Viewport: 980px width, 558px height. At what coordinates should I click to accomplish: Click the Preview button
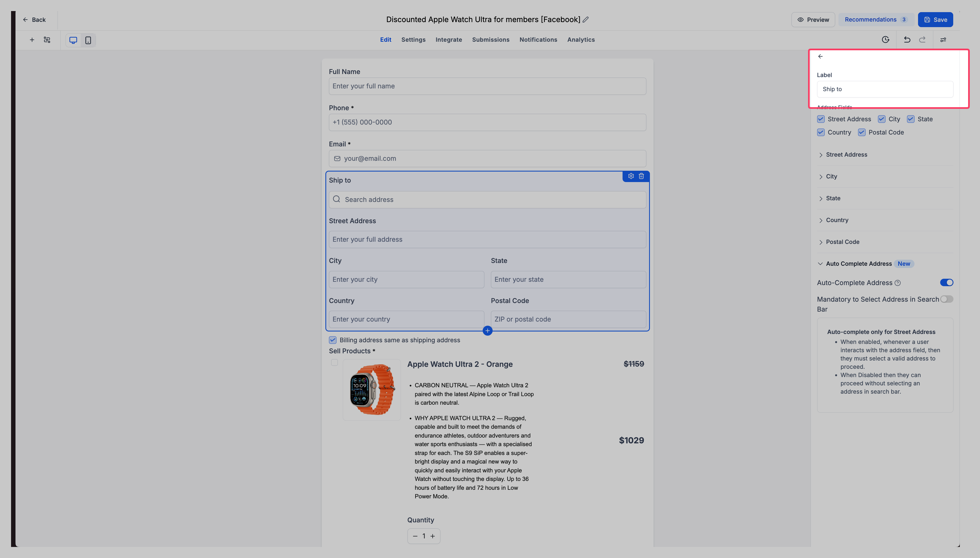point(813,20)
